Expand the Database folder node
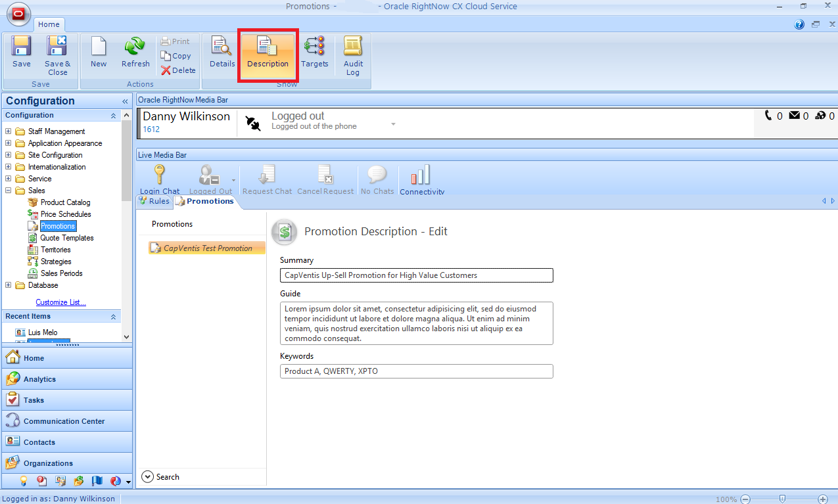838x504 pixels. pos(9,285)
